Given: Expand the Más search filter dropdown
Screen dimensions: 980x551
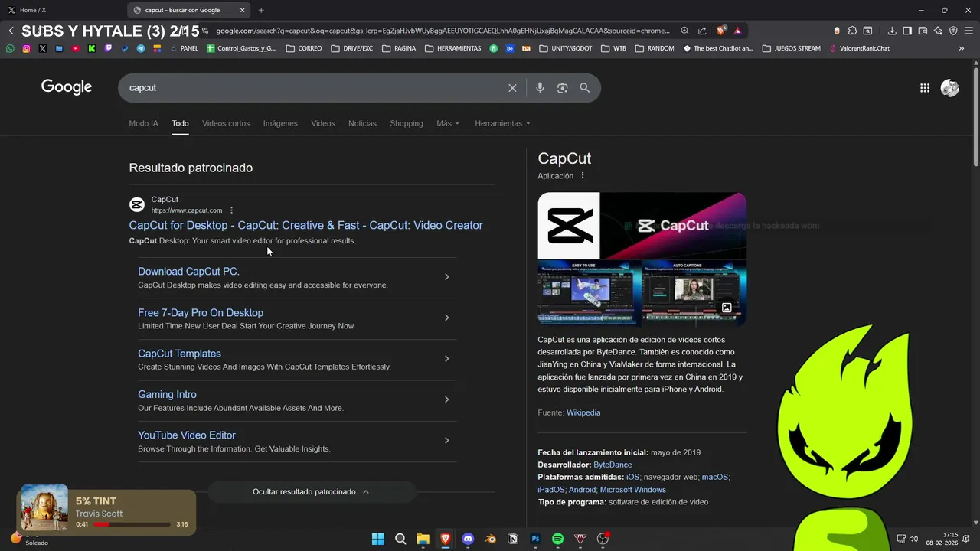Looking at the screenshot, I should (x=448, y=123).
